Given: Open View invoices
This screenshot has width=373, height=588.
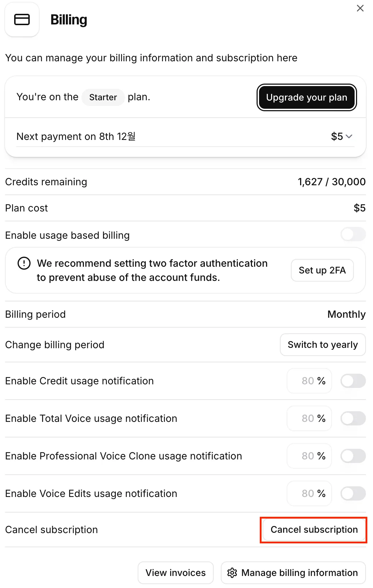Looking at the screenshot, I should click(x=176, y=573).
